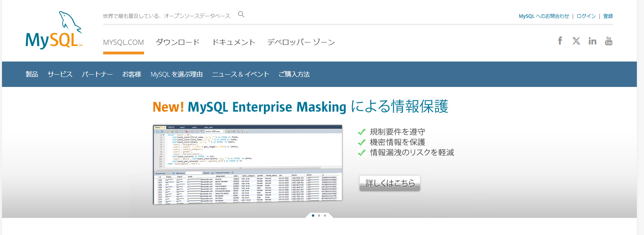Open the パートナー menu
The height and width of the screenshot is (235, 644).
tap(97, 74)
